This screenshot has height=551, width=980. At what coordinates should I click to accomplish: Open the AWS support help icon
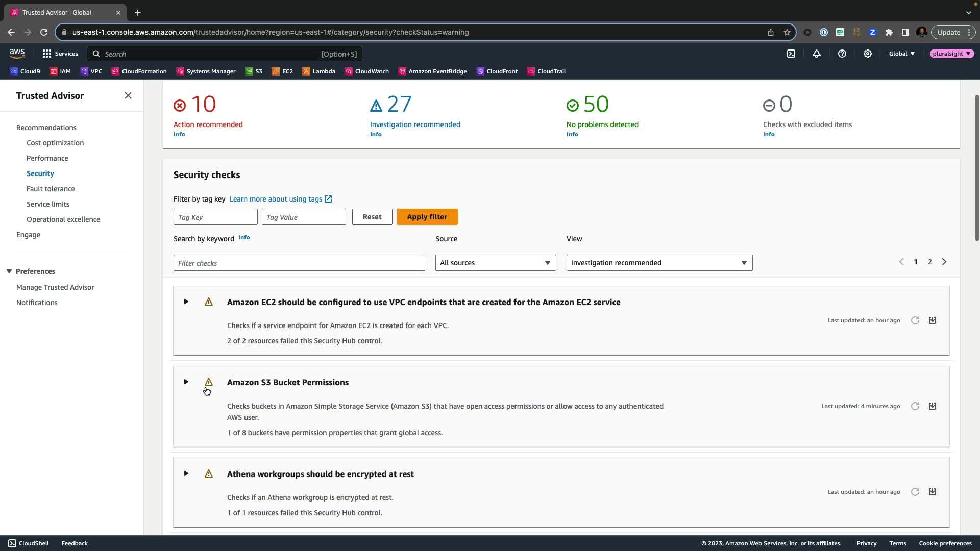842,54
